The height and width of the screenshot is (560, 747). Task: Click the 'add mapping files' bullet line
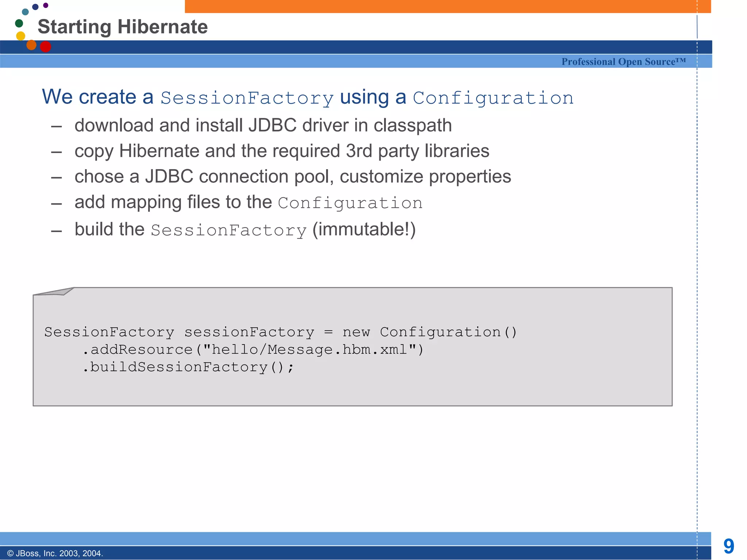point(248,202)
